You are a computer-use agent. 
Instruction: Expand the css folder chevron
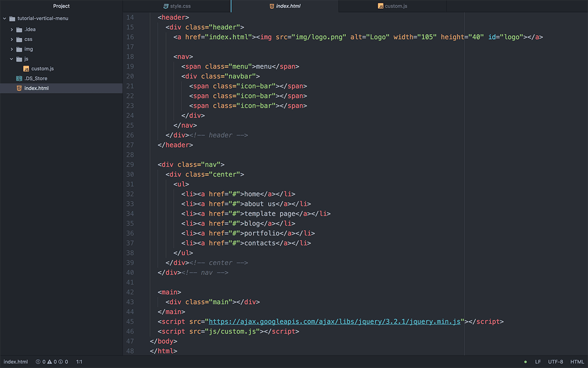pyautogui.click(x=12, y=39)
